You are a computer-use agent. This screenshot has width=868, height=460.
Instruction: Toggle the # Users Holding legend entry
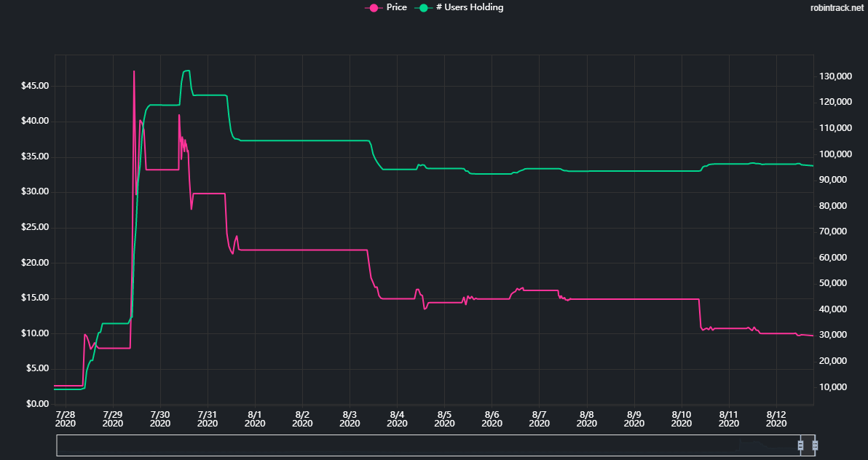(x=458, y=7)
